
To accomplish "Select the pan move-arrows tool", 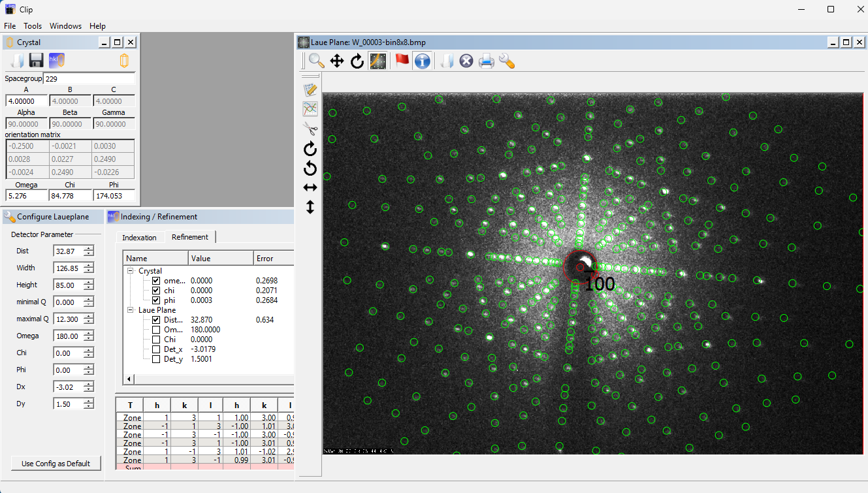I will [337, 61].
